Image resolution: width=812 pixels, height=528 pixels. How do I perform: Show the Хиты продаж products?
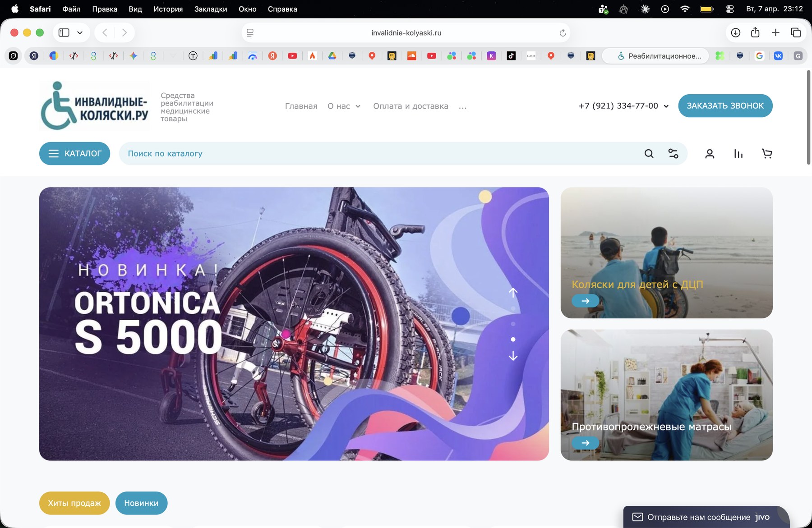click(74, 503)
